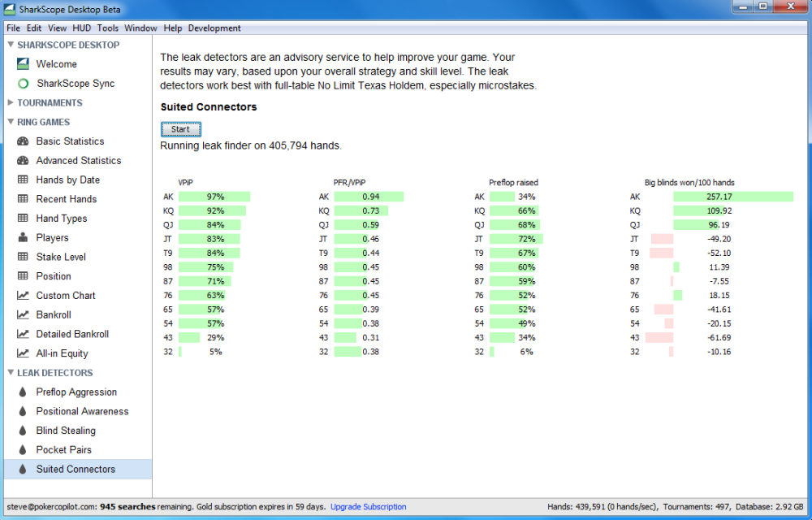Click the Big blinds won/100 hands header
The height and width of the screenshot is (520, 812).
point(689,182)
